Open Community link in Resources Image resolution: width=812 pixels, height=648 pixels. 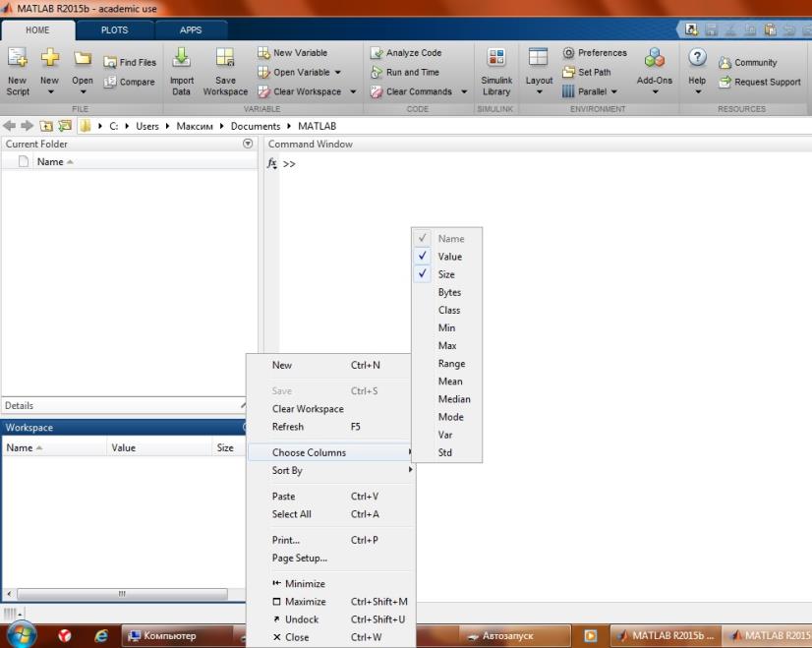[748, 63]
